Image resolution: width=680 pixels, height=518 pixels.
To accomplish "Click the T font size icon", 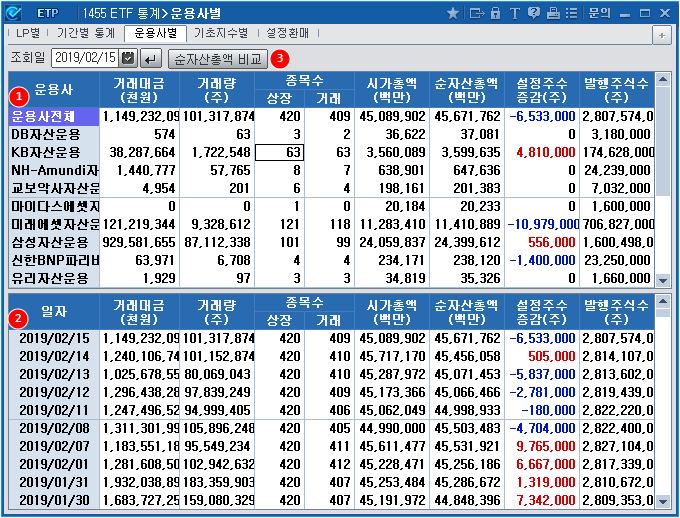I will tap(513, 13).
